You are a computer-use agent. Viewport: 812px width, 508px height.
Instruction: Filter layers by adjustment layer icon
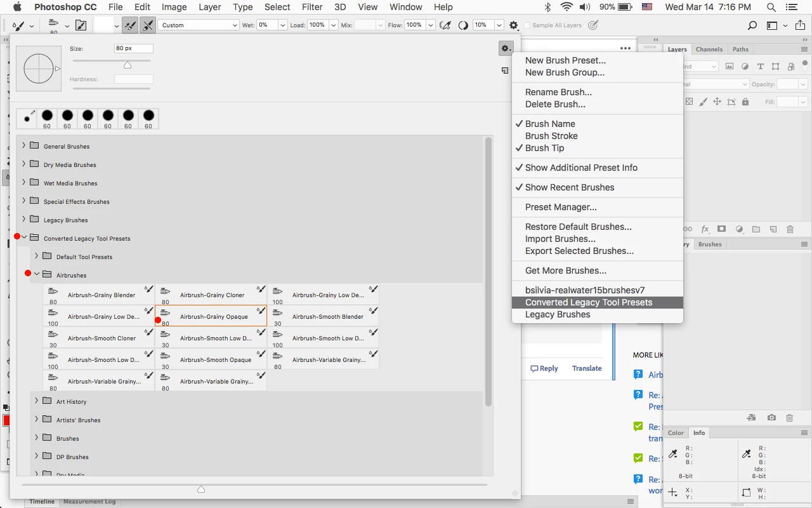tap(745, 67)
